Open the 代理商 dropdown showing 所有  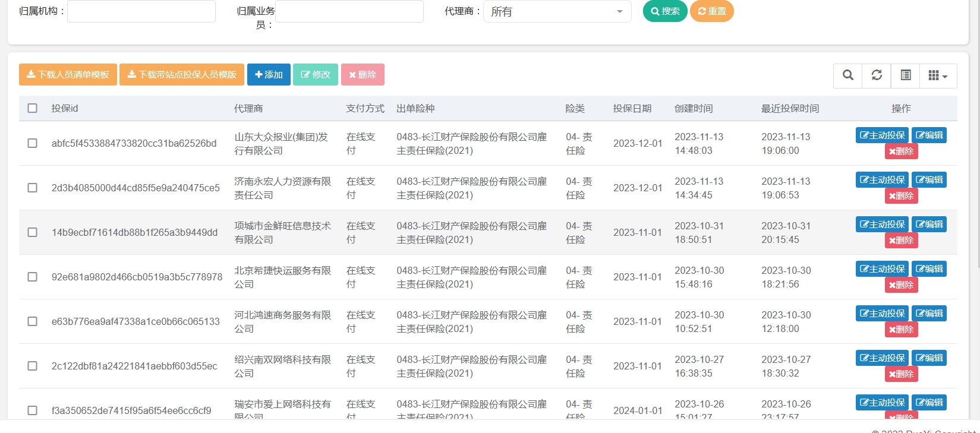point(557,11)
